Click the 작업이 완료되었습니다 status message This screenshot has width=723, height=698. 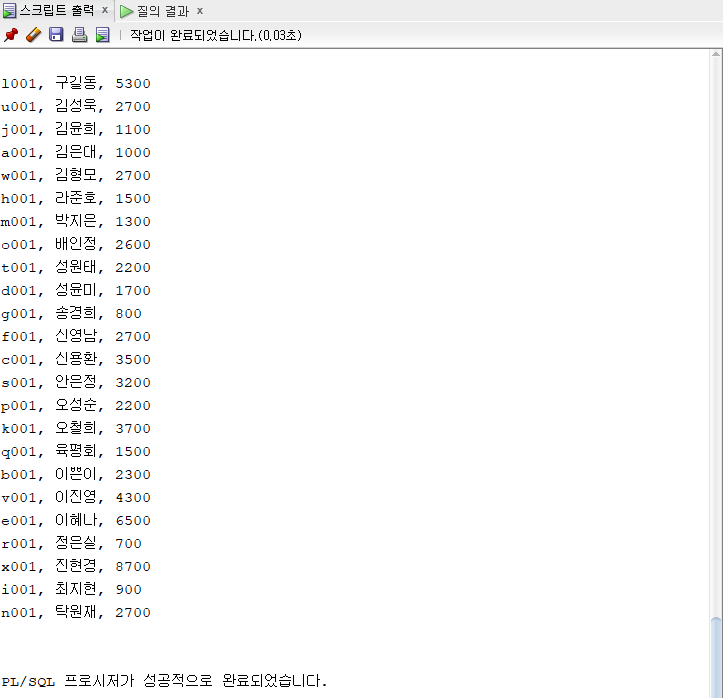(x=216, y=35)
